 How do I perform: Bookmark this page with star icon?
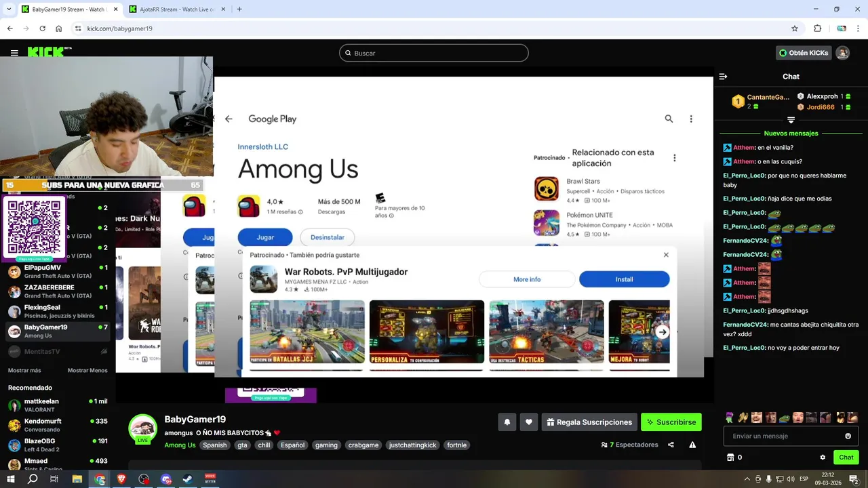click(795, 28)
